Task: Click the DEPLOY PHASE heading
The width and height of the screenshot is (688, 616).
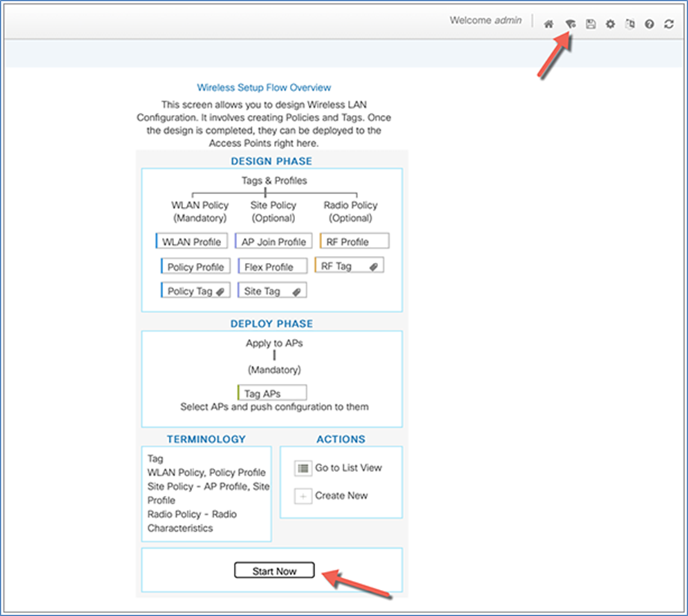Action: click(272, 323)
